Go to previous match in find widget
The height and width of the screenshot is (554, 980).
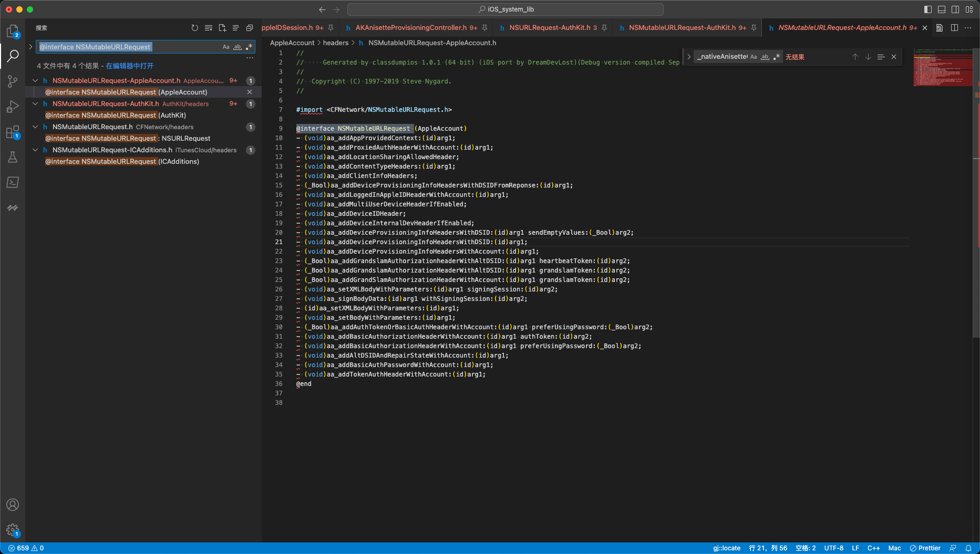pos(855,57)
